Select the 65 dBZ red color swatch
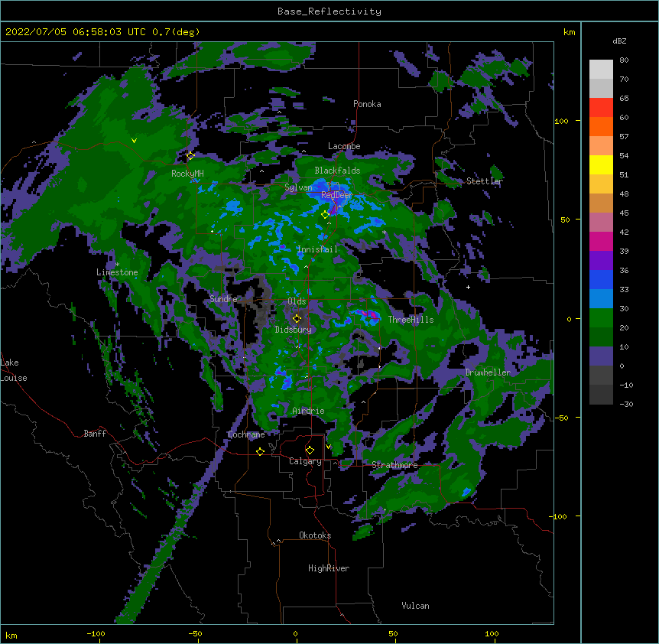 click(x=601, y=108)
